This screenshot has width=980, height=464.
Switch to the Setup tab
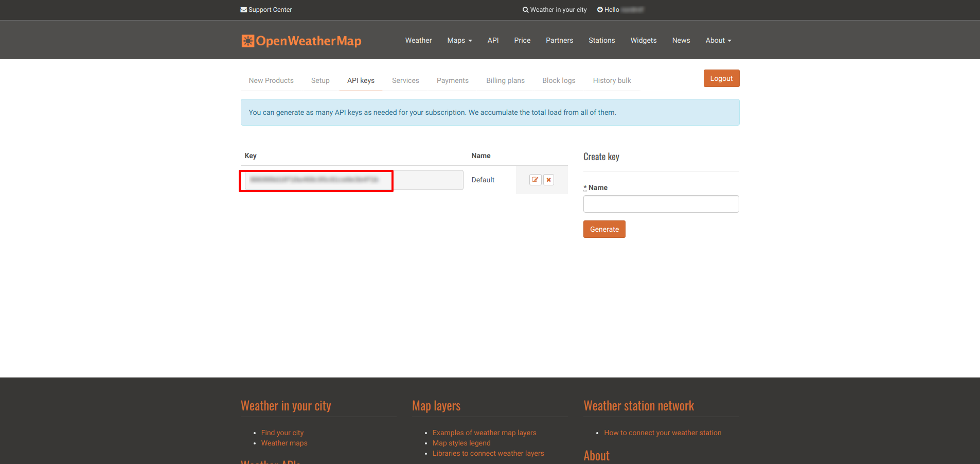[x=320, y=80]
